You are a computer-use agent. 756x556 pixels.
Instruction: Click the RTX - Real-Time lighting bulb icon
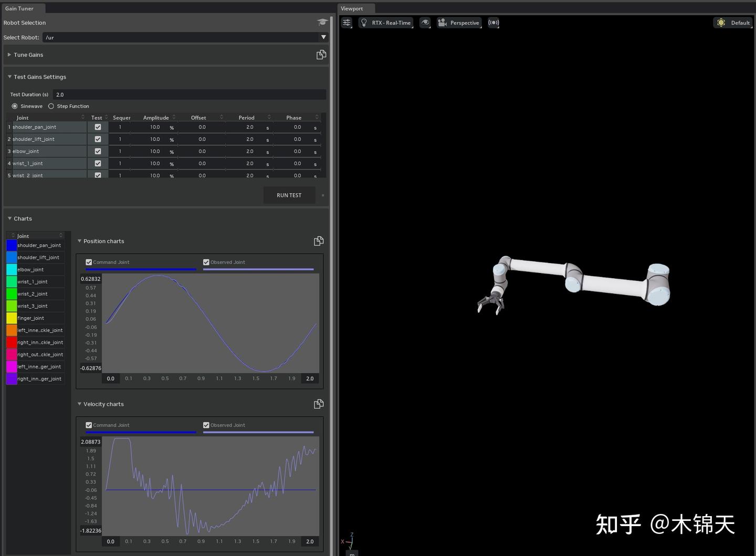click(365, 23)
